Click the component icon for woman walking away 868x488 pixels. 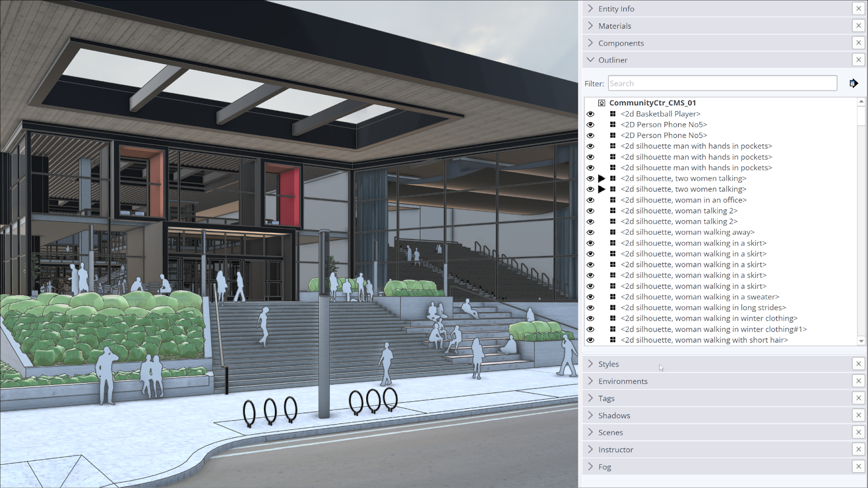tap(612, 232)
